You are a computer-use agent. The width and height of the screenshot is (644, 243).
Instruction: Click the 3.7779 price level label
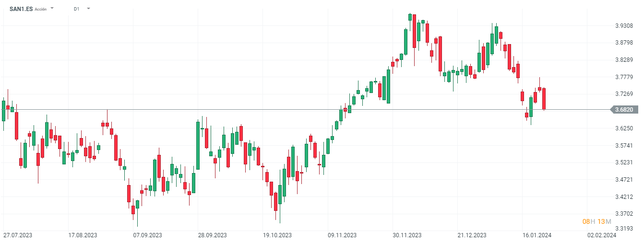(x=624, y=77)
